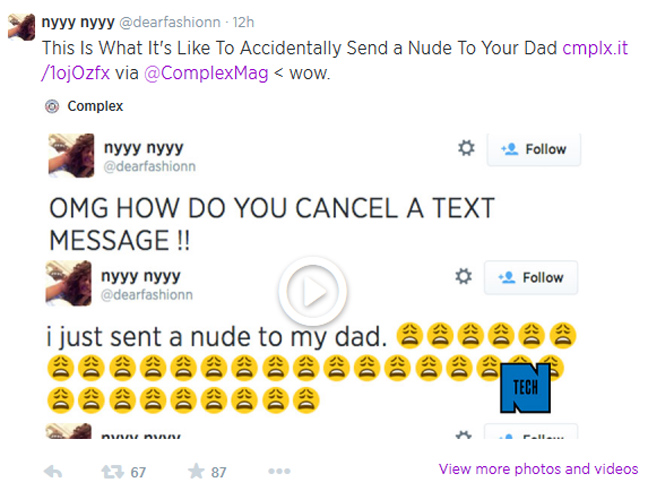Follow nyyy nyyy from the second embedded tweet
This screenshot has width=648, height=491.
point(531,277)
